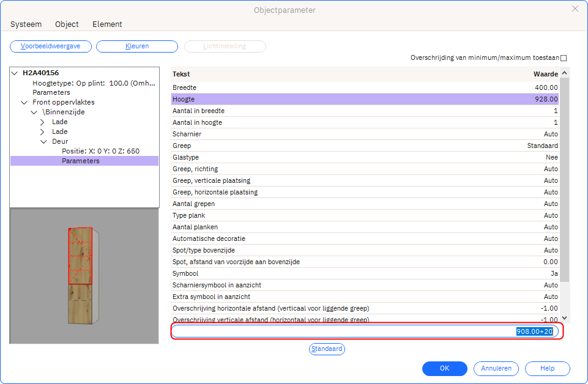Click Annuleren to cancel changes
This screenshot has height=384, width=588.
tap(496, 369)
